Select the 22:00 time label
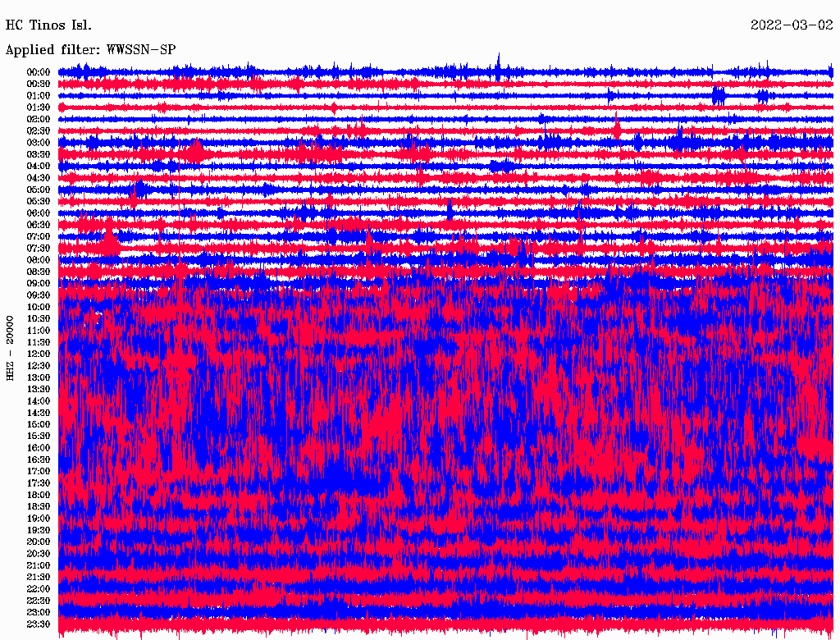 point(39,588)
